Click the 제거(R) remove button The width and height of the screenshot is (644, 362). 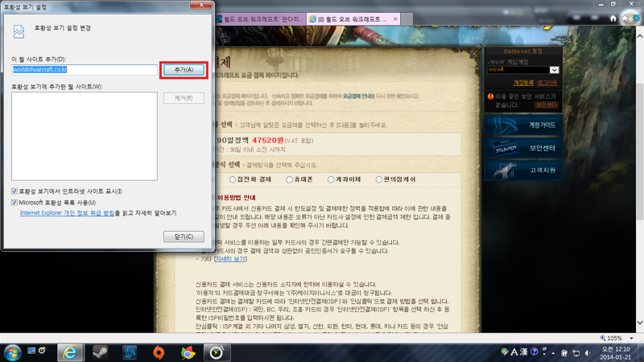coord(184,98)
